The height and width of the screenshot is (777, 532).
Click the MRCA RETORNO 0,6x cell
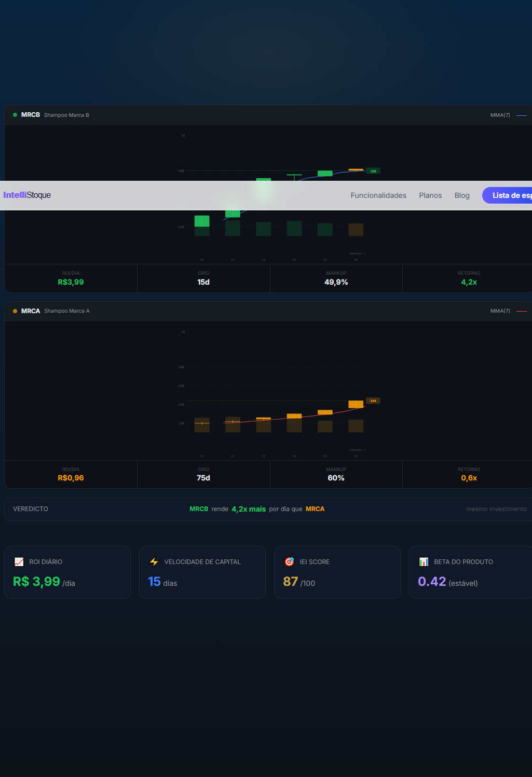coord(469,474)
